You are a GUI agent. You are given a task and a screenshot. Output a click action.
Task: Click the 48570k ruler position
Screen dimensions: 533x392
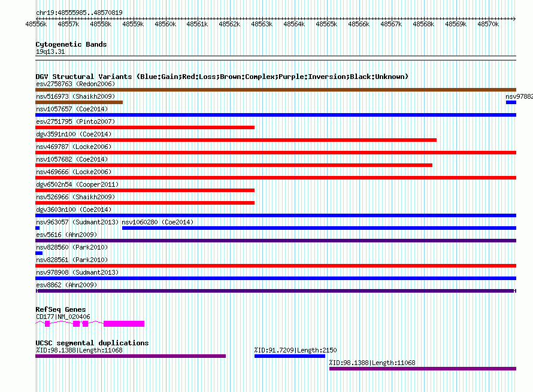click(x=488, y=24)
